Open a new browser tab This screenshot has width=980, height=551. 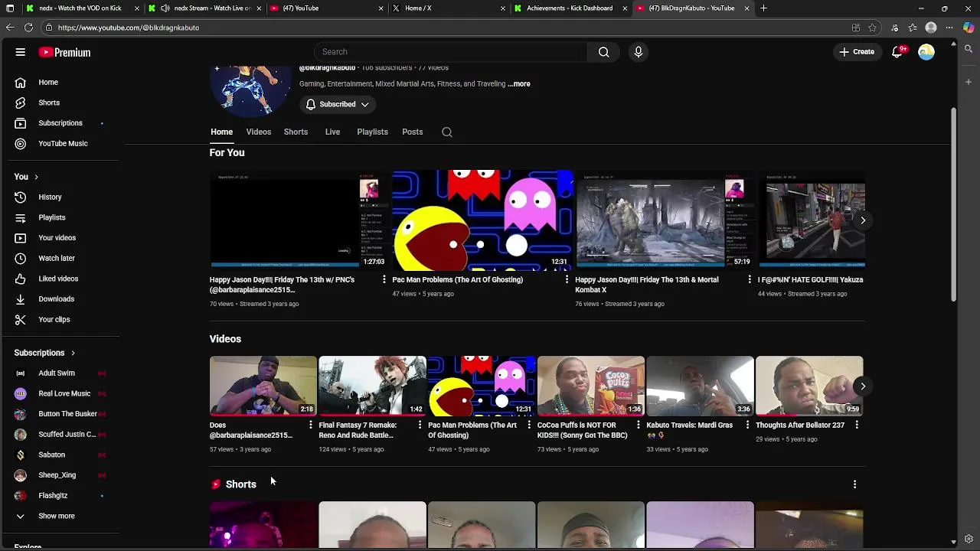click(763, 8)
